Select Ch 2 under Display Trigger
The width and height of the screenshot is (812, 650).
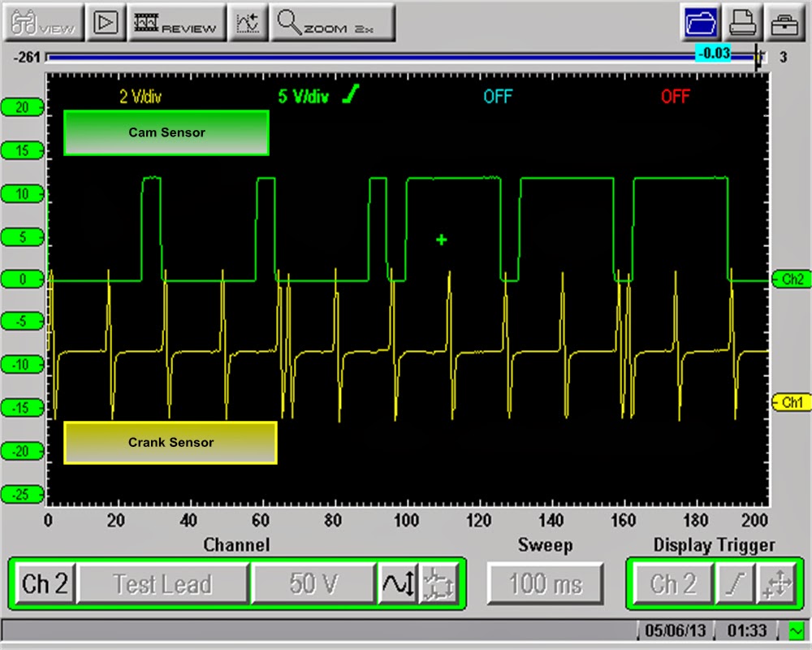pyautogui.click(x=671, y=582)
